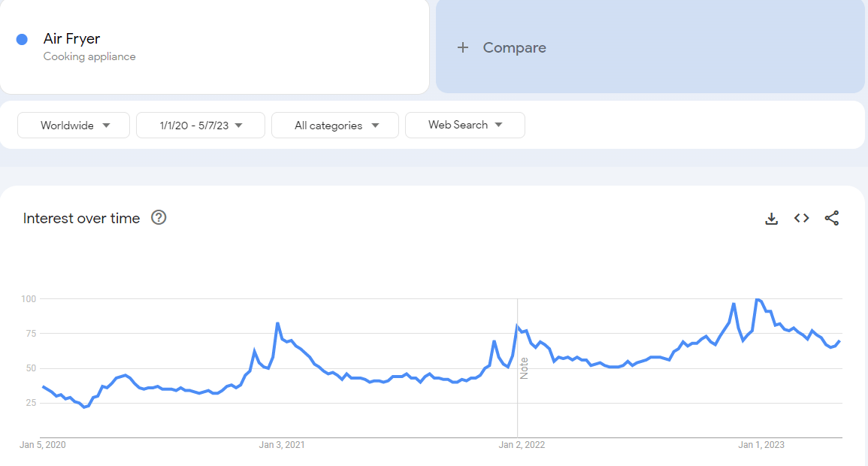Click the Jan 5, 2020 axis label
Image resolution: width=868 pixels, height=466 pixels.
click(43, 445)
